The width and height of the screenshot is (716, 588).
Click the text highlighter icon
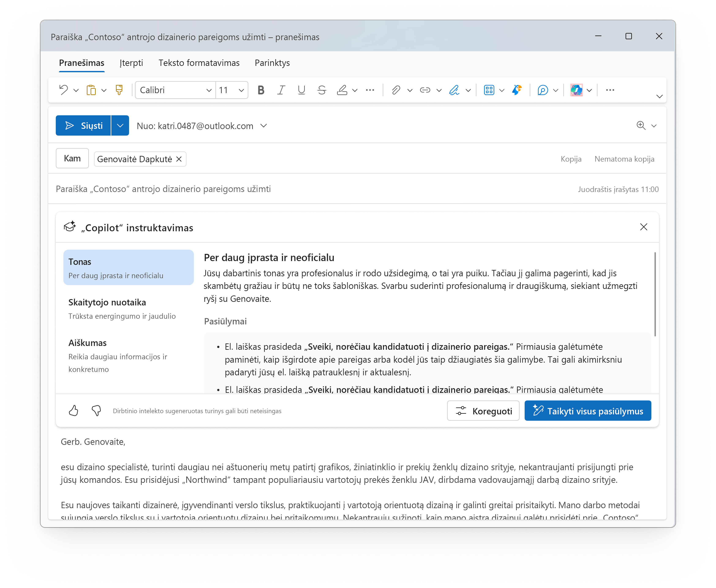click(x=342, y=90)
